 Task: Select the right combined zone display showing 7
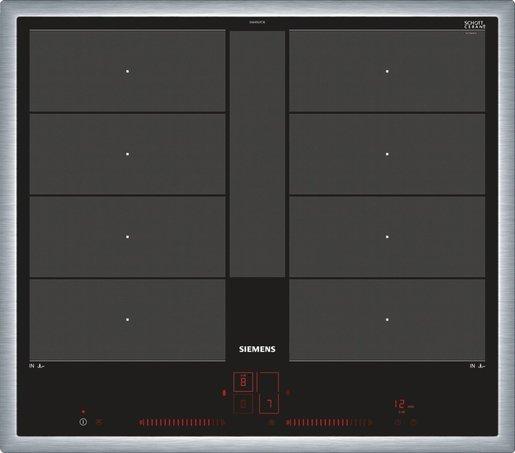pos(269,393)
